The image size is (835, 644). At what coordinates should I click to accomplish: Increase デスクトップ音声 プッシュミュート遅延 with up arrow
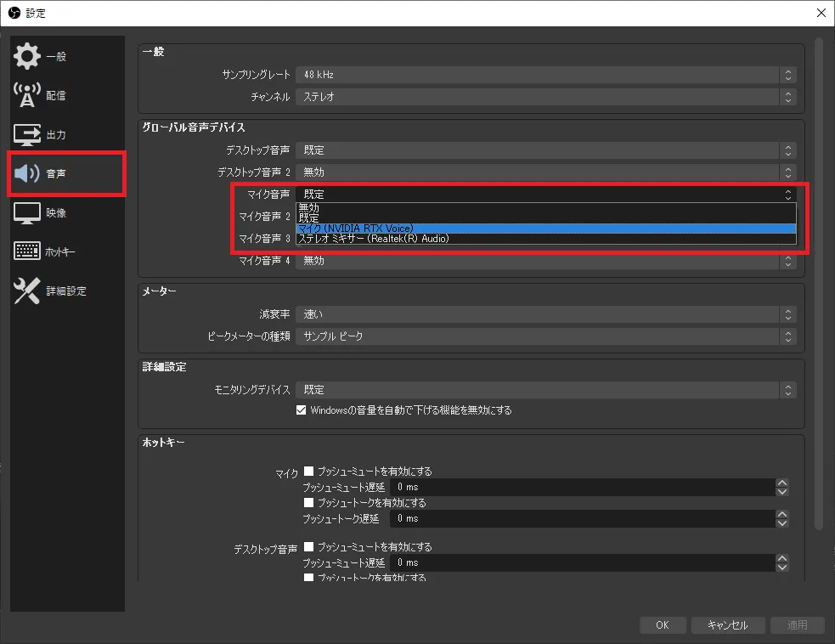[x=781, y=558]
